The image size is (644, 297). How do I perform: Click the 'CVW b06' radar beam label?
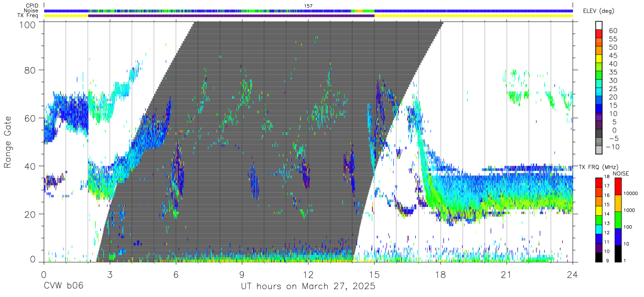coord(63,287)
